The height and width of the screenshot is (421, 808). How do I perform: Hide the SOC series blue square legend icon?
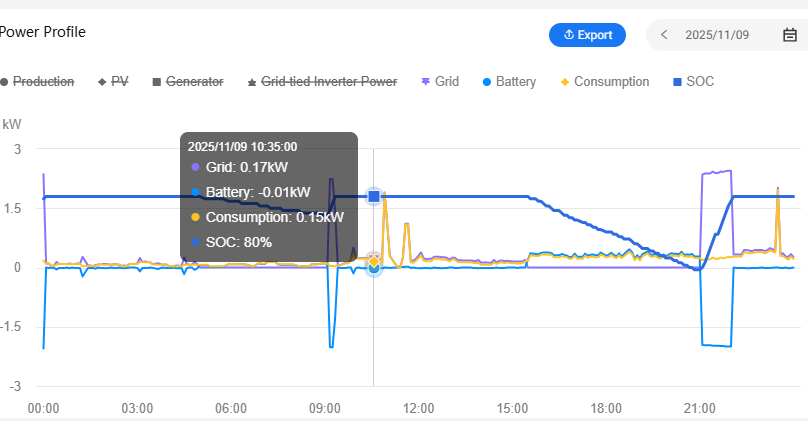tap(677, 82)
